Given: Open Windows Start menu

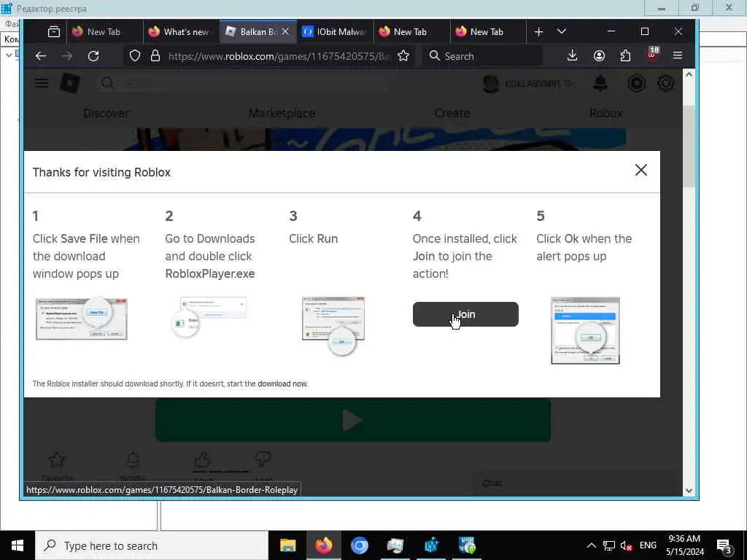Looking at the screenshot, I should pos(18,545).
